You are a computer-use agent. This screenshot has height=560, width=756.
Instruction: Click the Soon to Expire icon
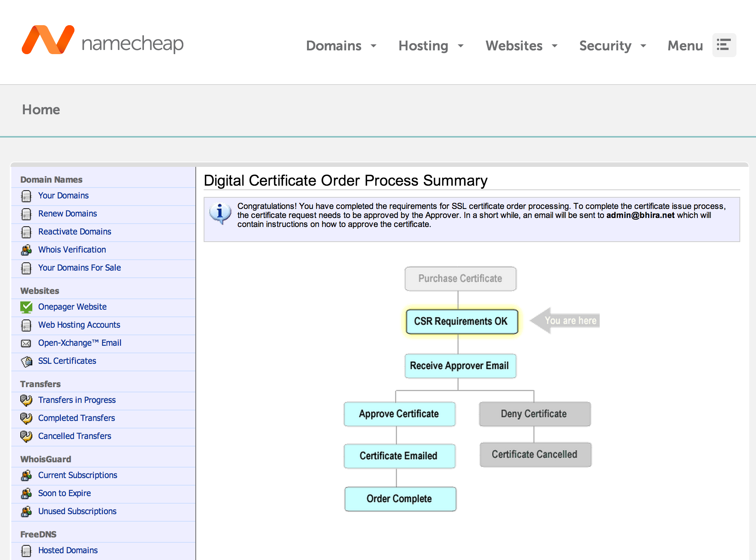coord(26,493)
